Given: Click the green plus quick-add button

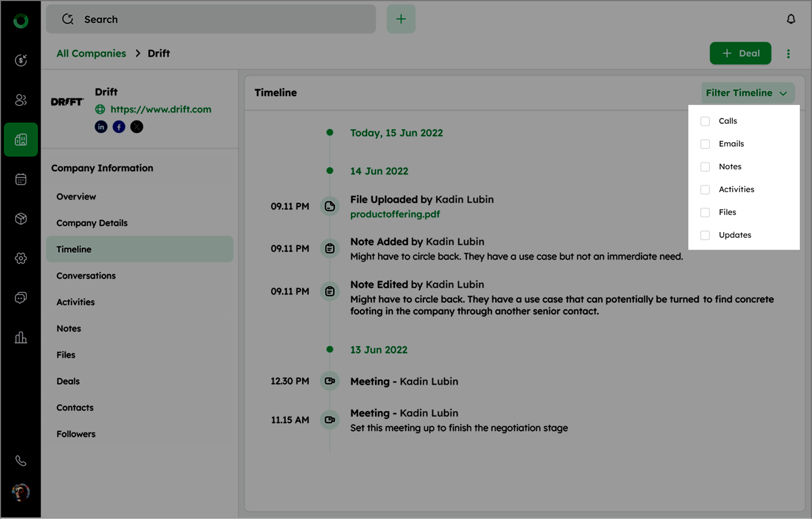Looking at the screenshot, I should (x=401, y=19).
